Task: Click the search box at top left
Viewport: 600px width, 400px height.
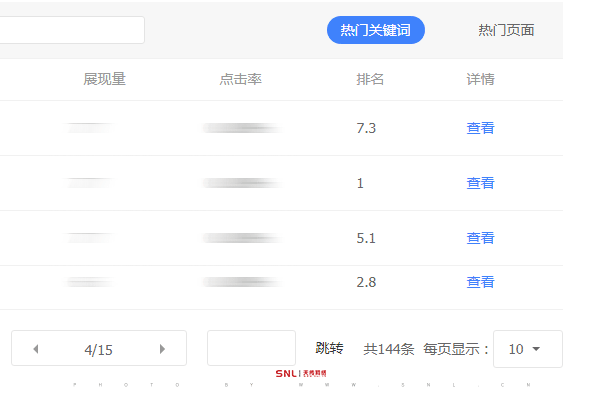Action: click(70, 30)
